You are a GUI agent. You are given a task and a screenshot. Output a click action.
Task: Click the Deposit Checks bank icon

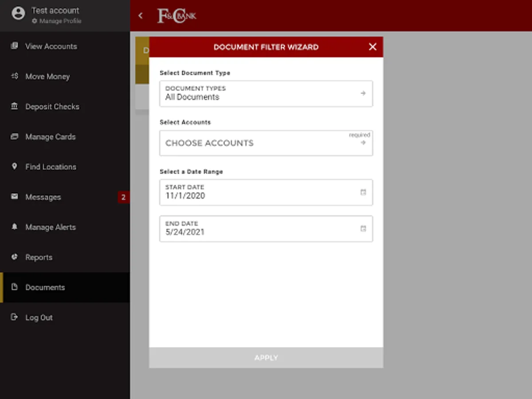(x=15, y=106)
